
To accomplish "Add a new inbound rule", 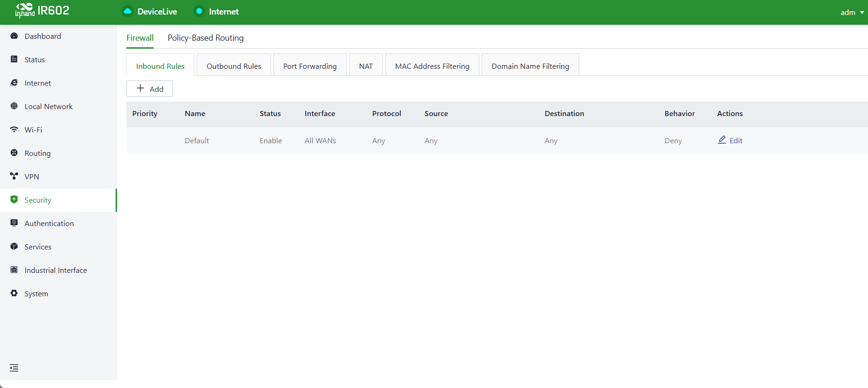I will click(x=149, y=89).
